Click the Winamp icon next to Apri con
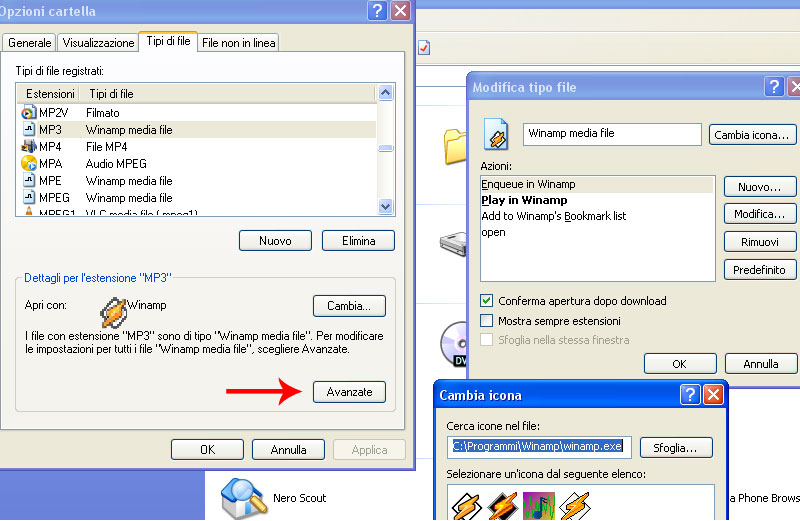This screenshot has height=521, width=800. coord(113,312)
